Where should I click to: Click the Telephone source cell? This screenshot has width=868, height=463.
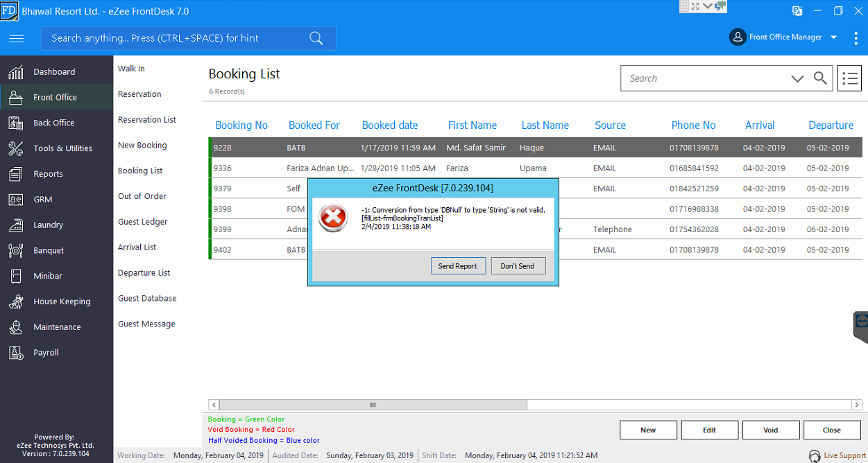pos(613,229)
